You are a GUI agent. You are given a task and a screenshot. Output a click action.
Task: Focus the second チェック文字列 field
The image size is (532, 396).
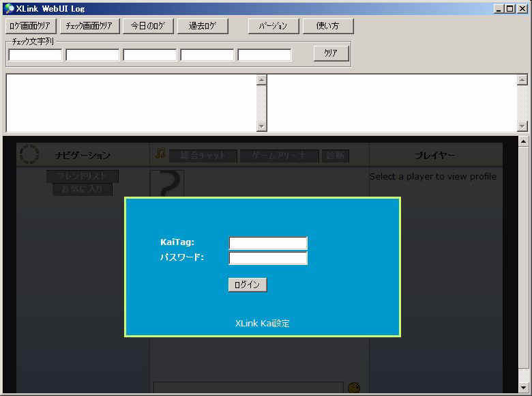(93, 55)
